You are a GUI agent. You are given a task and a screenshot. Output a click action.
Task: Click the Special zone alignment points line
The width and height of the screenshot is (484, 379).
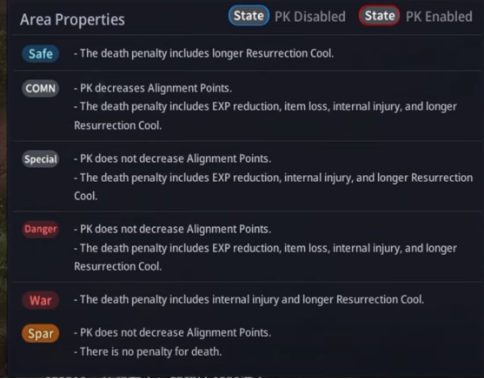[172, 159]
